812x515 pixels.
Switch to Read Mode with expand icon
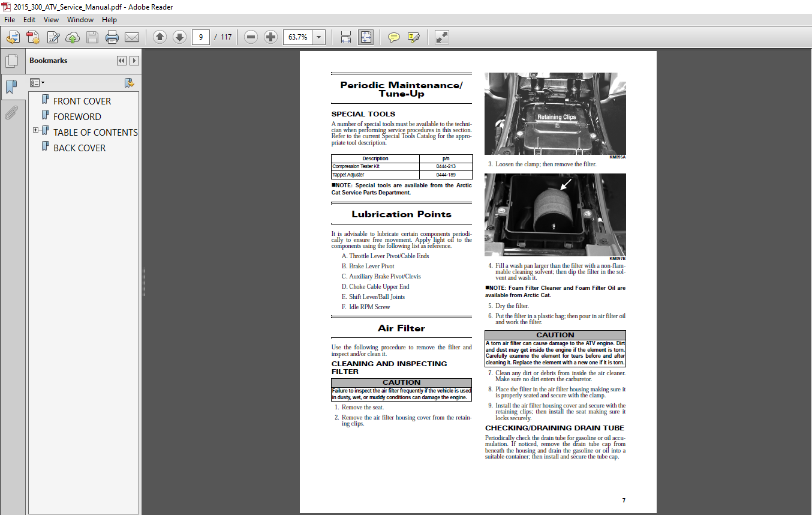(x=441, y=37)
